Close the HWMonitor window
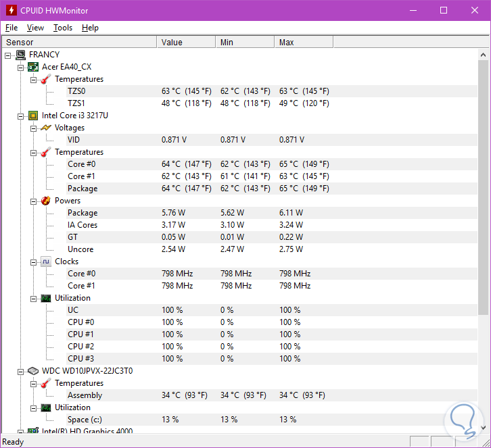This screenshot has width=491, height=448. click(x=474, y=10)
